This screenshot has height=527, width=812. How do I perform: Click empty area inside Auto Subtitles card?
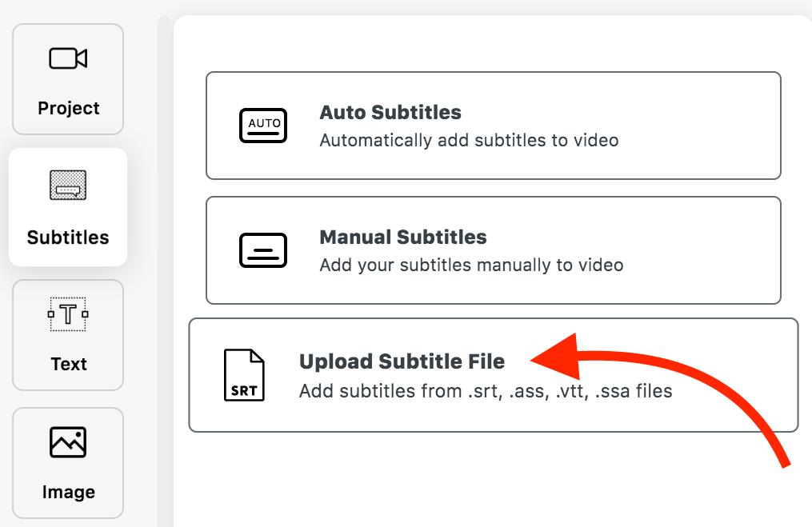tap(699, 126)
